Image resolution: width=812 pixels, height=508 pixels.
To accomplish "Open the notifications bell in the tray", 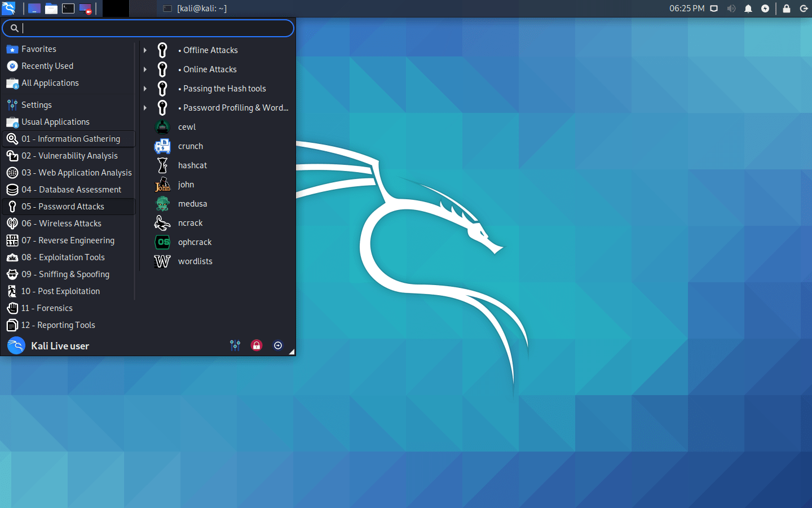I will coord(748,8).
